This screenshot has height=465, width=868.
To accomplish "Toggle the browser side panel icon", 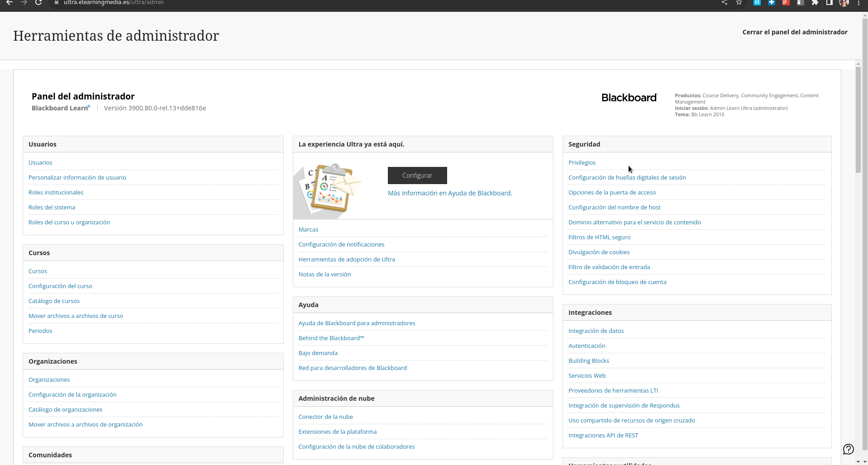I will coord(830,2).
